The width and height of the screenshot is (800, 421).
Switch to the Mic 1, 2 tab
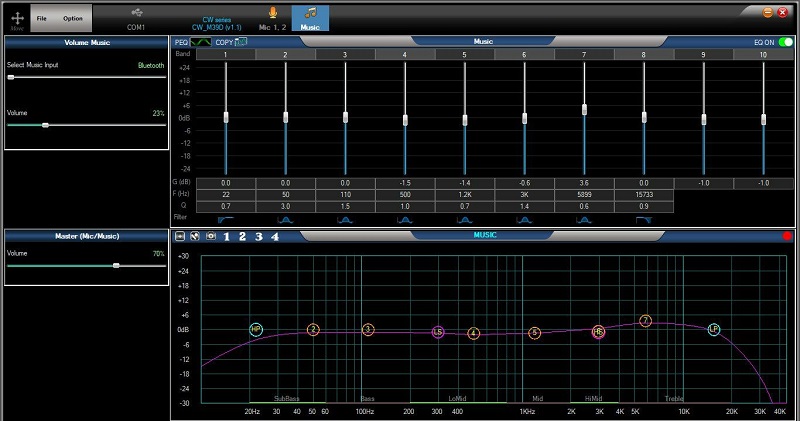[272, 16]
